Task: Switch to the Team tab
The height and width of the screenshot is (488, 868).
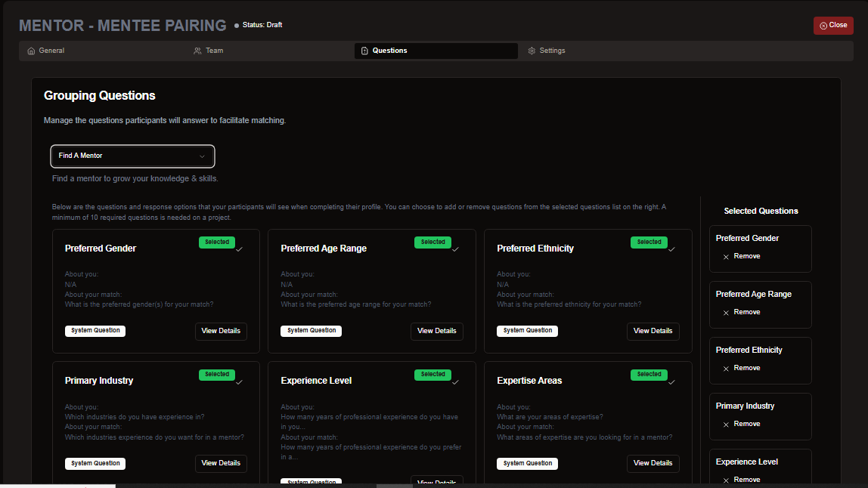Action: click(214, 51)
